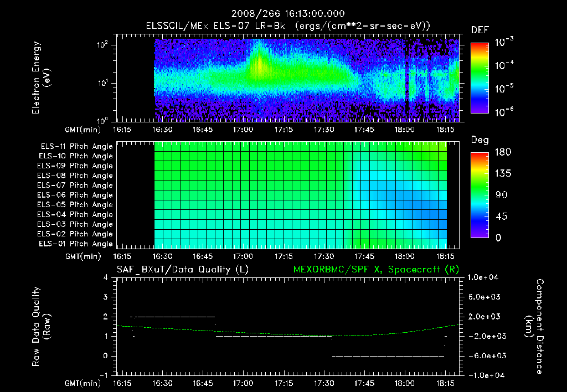
Task: Click the data quality segment at level 0
Action: pos(388,356)
